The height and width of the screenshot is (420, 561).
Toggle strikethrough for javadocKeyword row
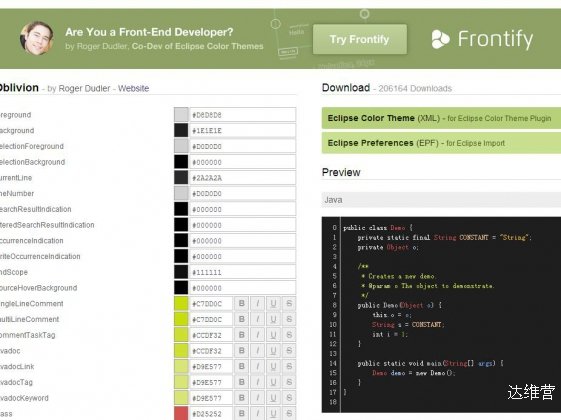pyautogui.click(x=289, y=398)
